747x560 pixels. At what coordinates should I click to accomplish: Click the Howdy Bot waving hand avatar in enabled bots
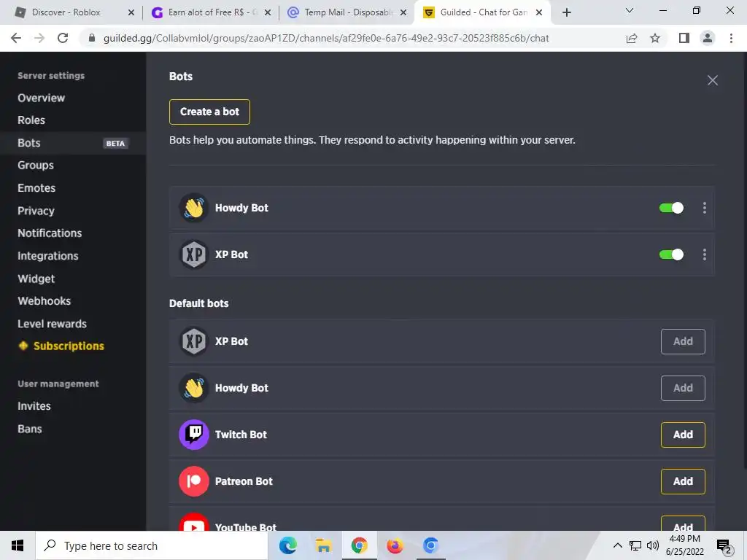tap(194, 208)
